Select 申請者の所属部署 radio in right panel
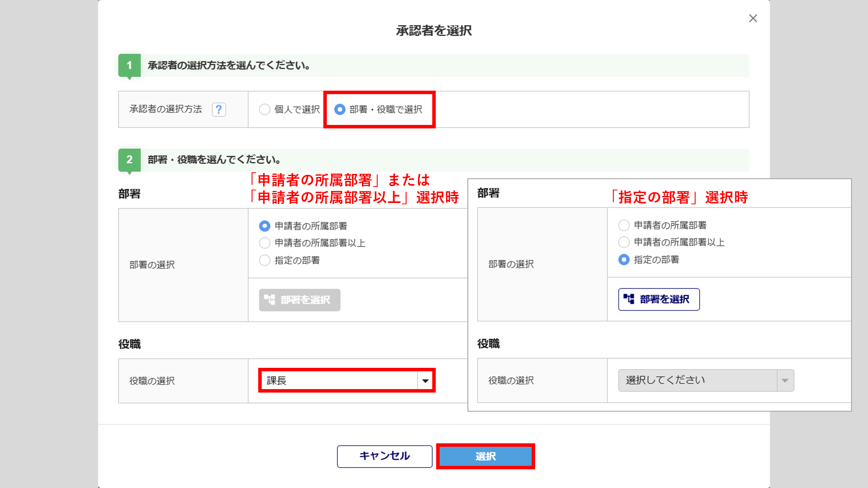The height and width of the screenshot is (488, 868). (x=624, y=225)
